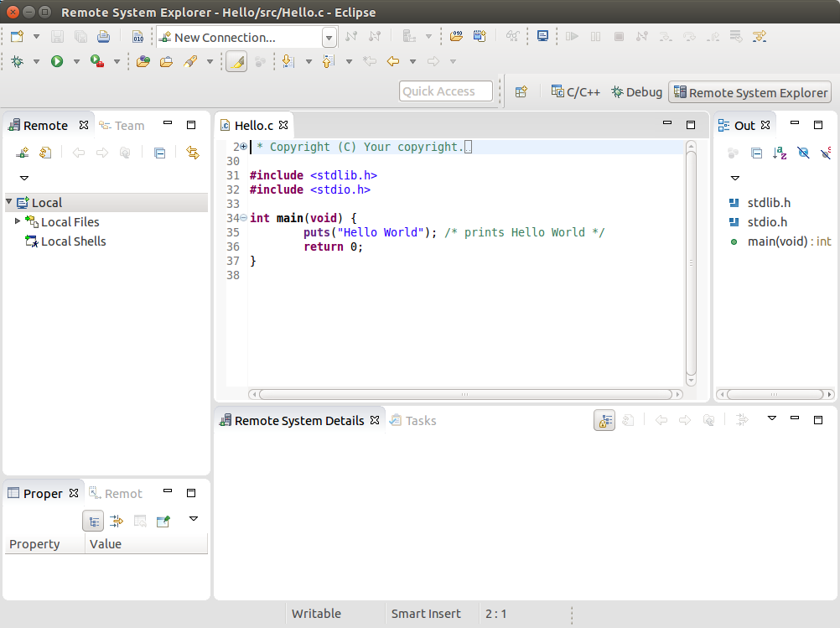This screenshot has width=840, height=628.
Task: Toggle Show Categories in Properties view
Action: pos(93,521)
